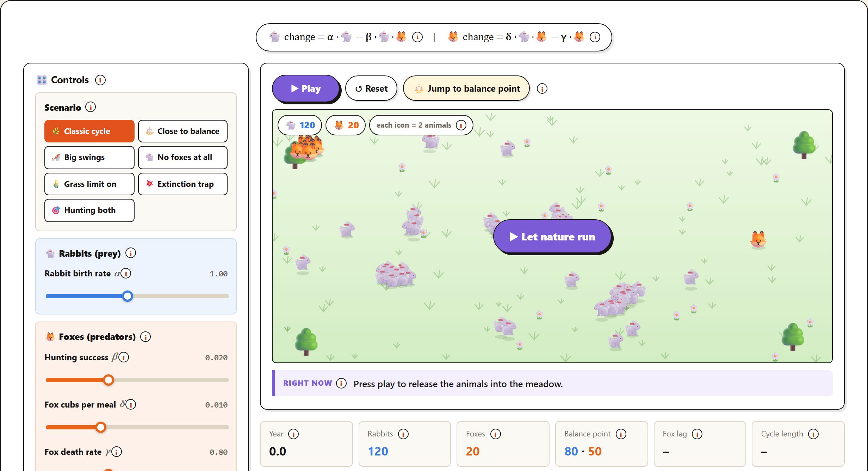This screenshot has height=471, width=868.
Task: Adjust the Fox cubs per meal slider
Action: point(137,427)
